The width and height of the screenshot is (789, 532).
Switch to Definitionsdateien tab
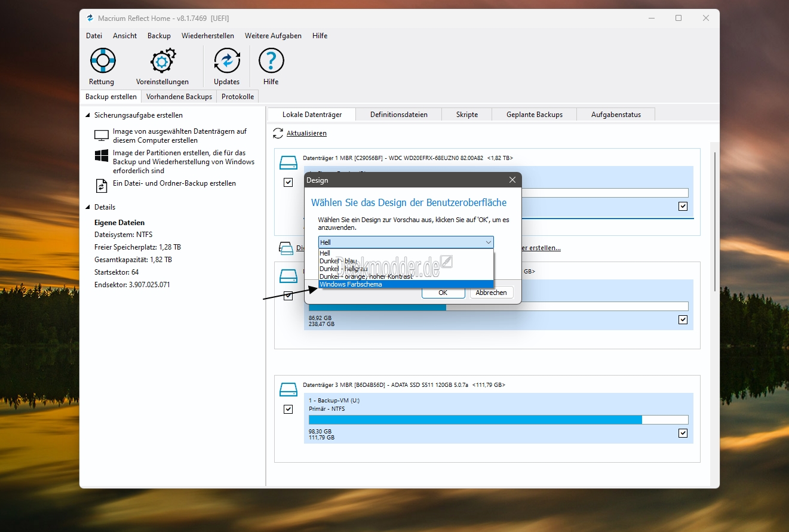coord(399,115)
